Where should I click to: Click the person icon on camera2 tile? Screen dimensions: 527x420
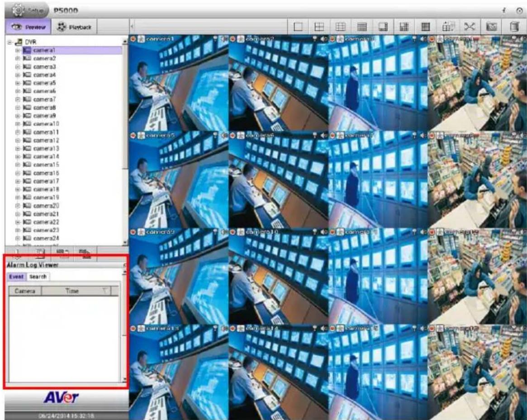[241, 39]
